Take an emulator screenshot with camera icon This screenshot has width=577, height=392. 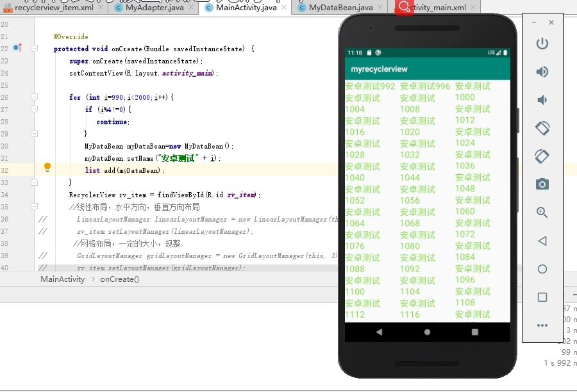(542, 184)
